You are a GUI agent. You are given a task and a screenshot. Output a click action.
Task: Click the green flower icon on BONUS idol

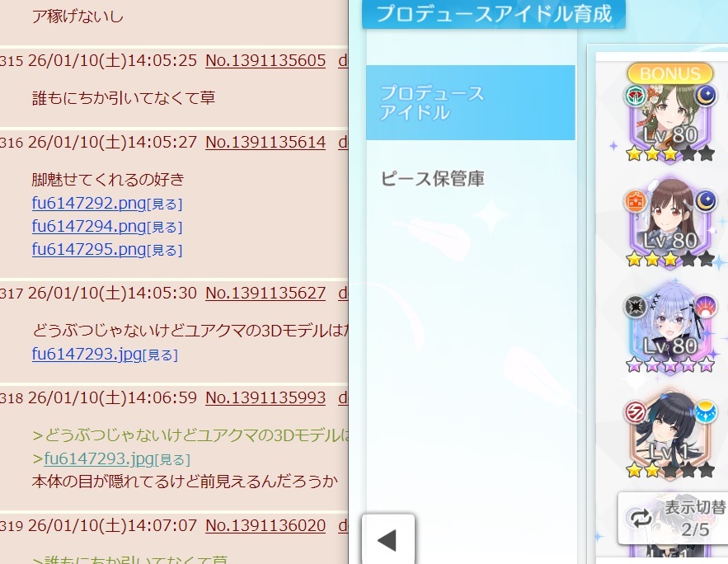[x=635, y=96]
